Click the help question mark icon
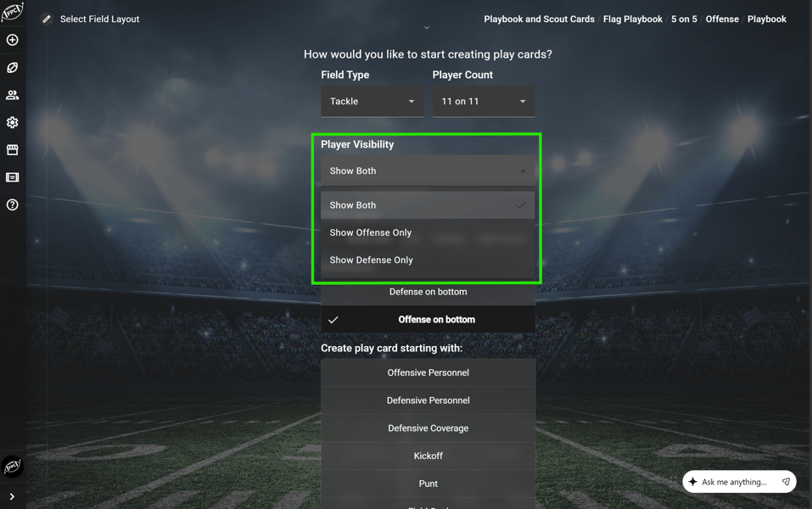 (x=12, y=204)
